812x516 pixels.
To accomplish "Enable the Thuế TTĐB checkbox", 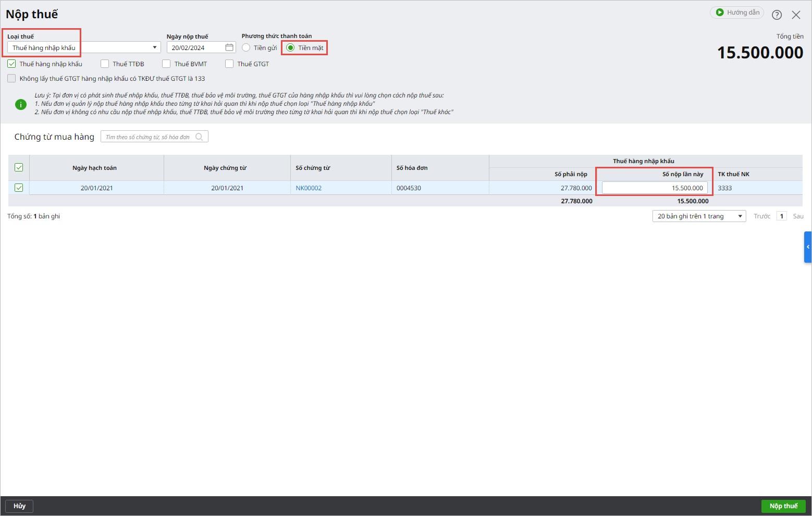I will coord(105,64).
